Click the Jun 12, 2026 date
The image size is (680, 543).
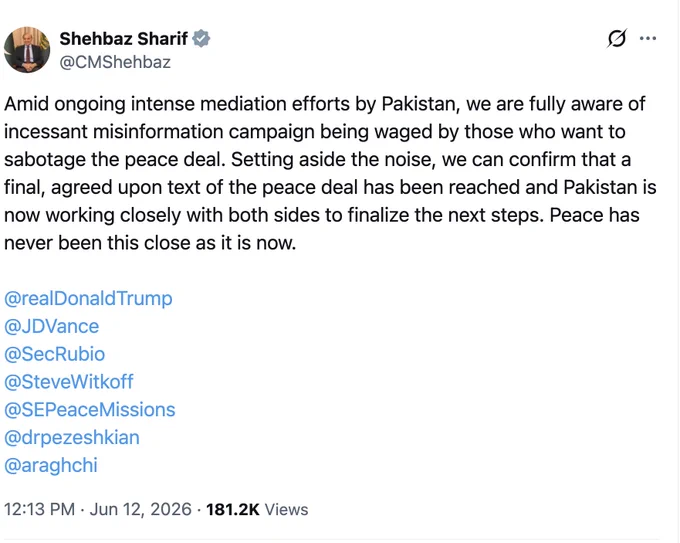(141, 510)
